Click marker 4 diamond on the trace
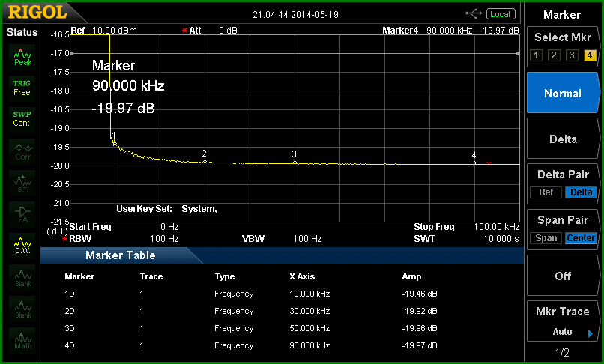604x364 pixels. 474,163
